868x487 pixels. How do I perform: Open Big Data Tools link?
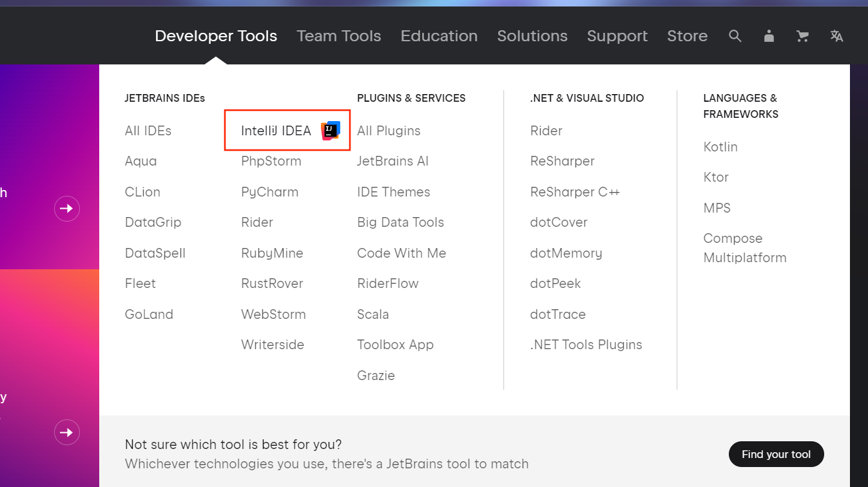tap(401, 222)
